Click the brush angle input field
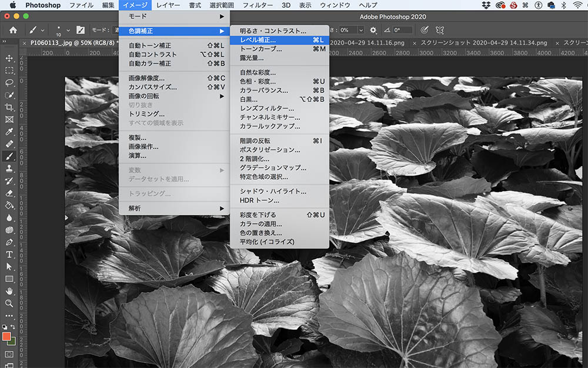Image resolution: width=588 pixels, height=368 pixels. 402,30
